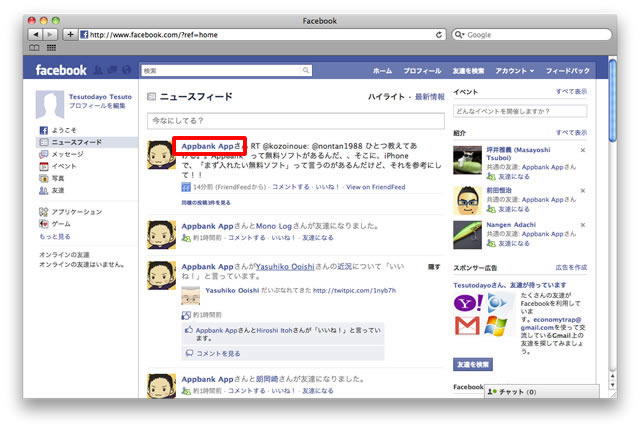Expand もっと見る in the left sidebar
This screenshot has height=430, width=640.
(55, 236)
